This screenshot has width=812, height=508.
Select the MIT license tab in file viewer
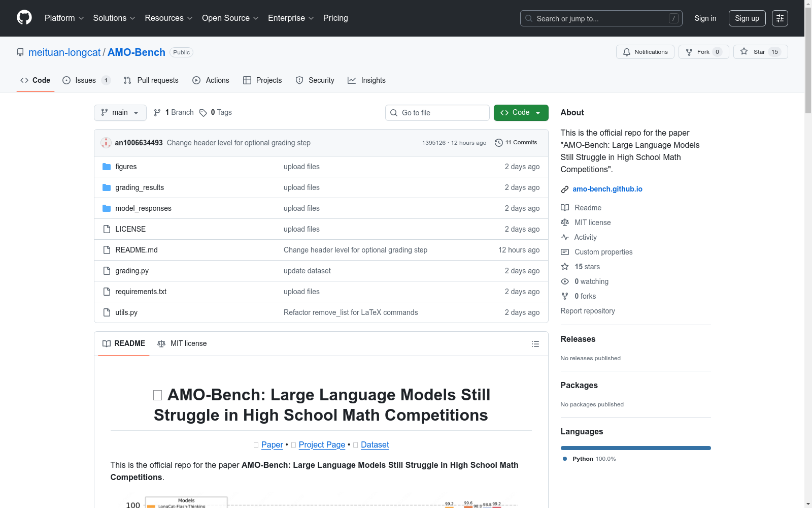point(182,344)
